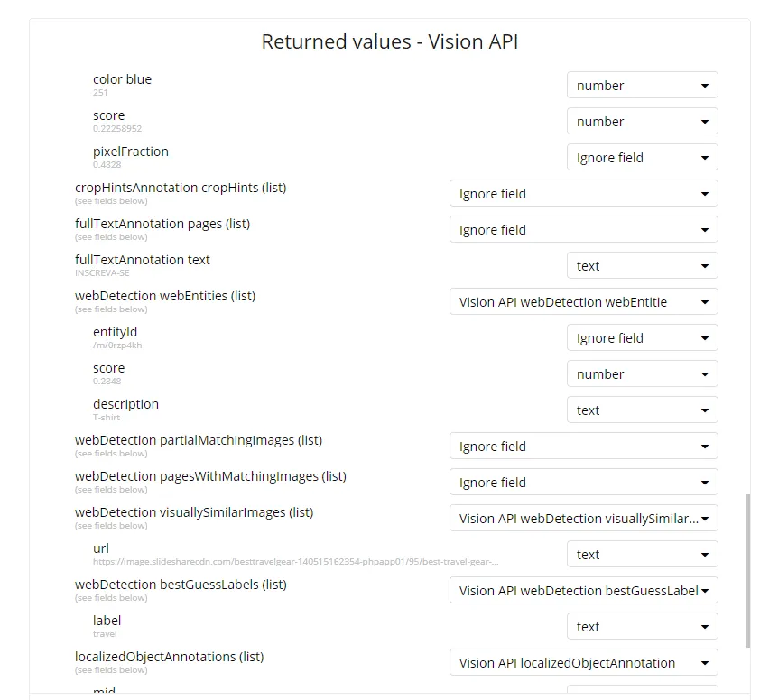Expand the localizedObjectAnnotations type dropdown
Screen dimensions: 760x700
coord(583,663)
